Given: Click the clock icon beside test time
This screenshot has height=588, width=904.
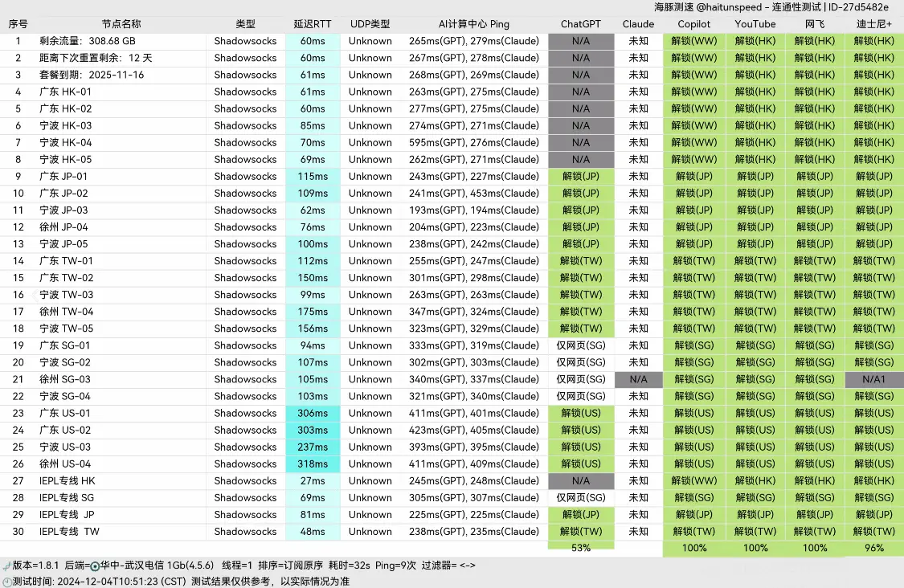Looking at the screenshot, I should [6, 582].
